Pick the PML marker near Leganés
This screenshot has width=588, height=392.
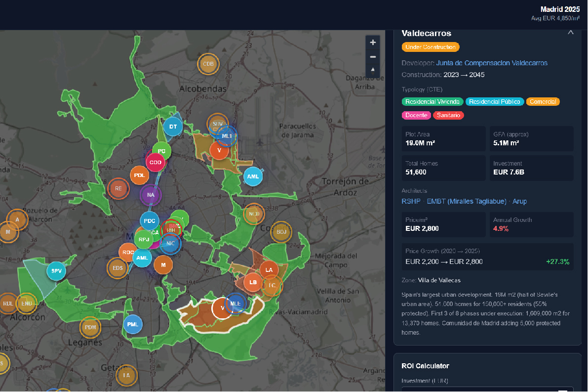click(x=132, y=324)
